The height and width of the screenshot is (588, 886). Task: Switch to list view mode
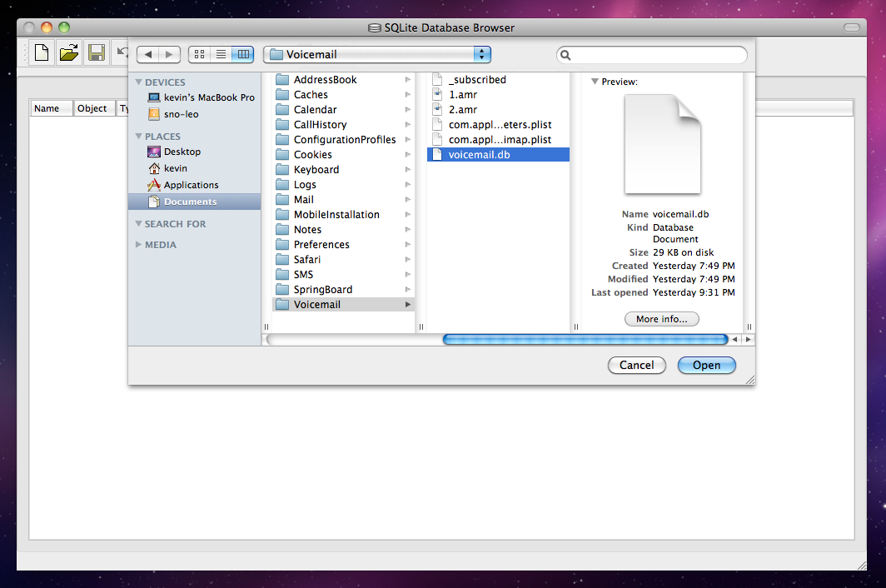(x=221, y=54)
